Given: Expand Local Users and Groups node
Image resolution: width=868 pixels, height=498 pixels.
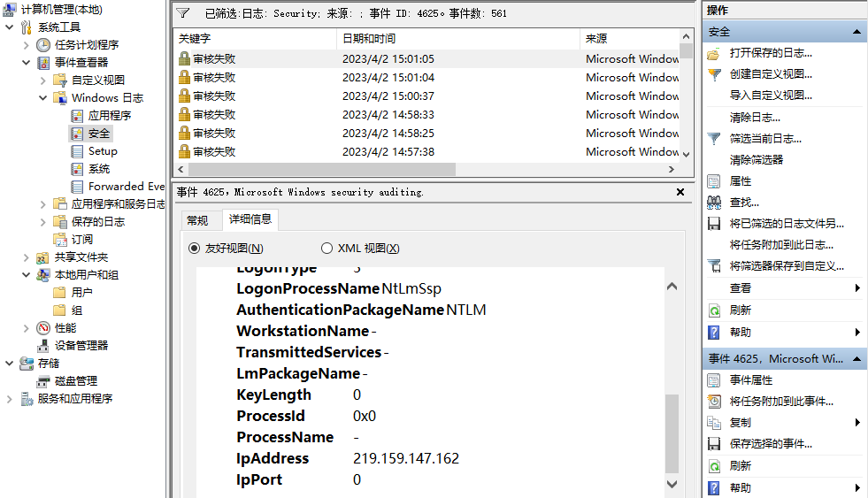Looking at the screenshot, I should click(x=27, y=274).
